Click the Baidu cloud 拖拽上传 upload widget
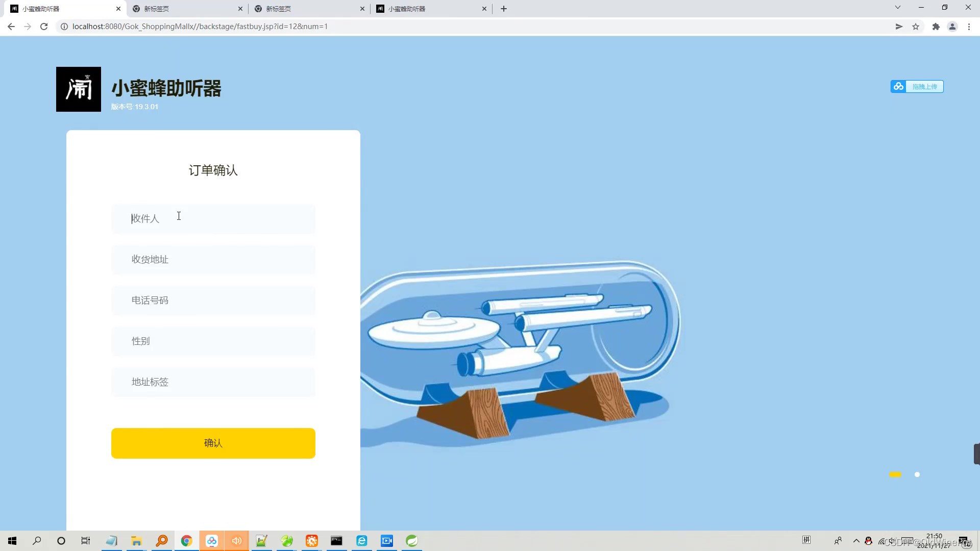Viewport: 980px width, 551px height. tap(917, 87)
